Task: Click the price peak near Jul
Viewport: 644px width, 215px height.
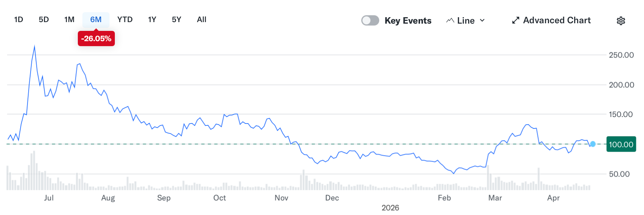Action: (x=35, y=47)
